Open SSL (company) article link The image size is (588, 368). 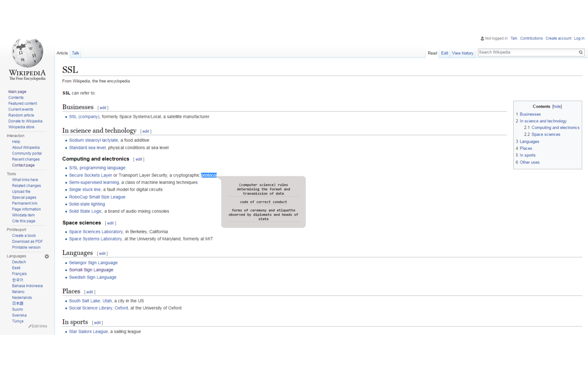tap(84, 117)
